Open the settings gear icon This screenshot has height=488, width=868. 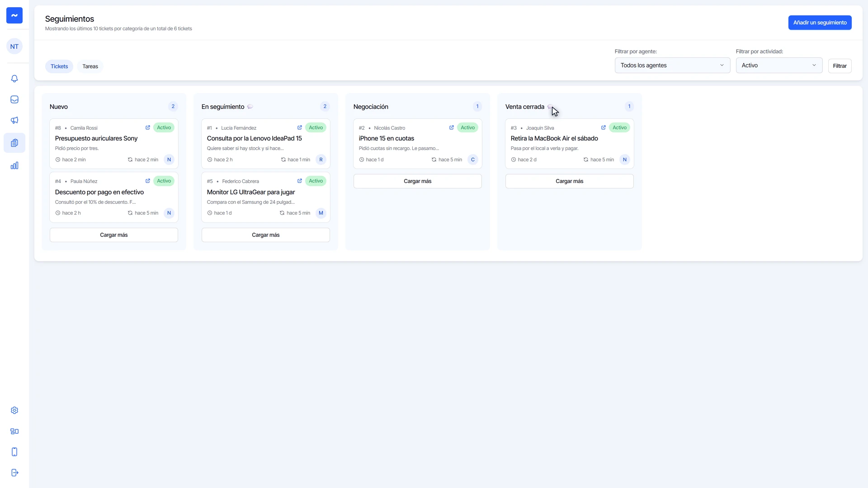click(x=14, y=410)
